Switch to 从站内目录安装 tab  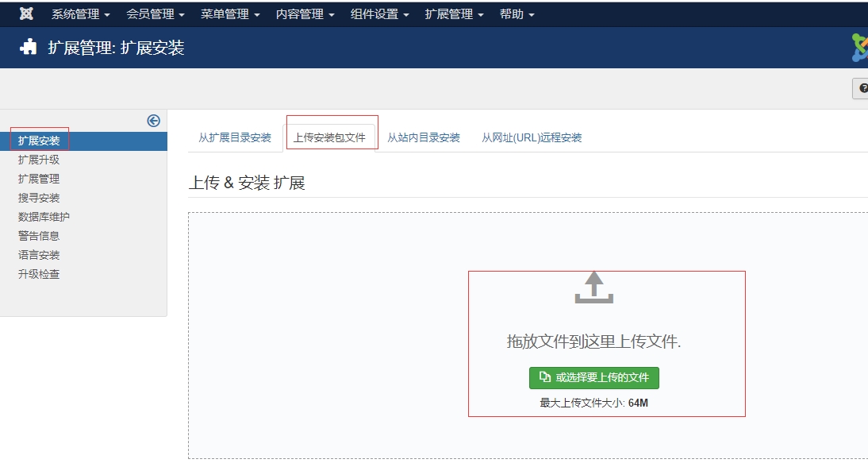(x=424, y=137)
